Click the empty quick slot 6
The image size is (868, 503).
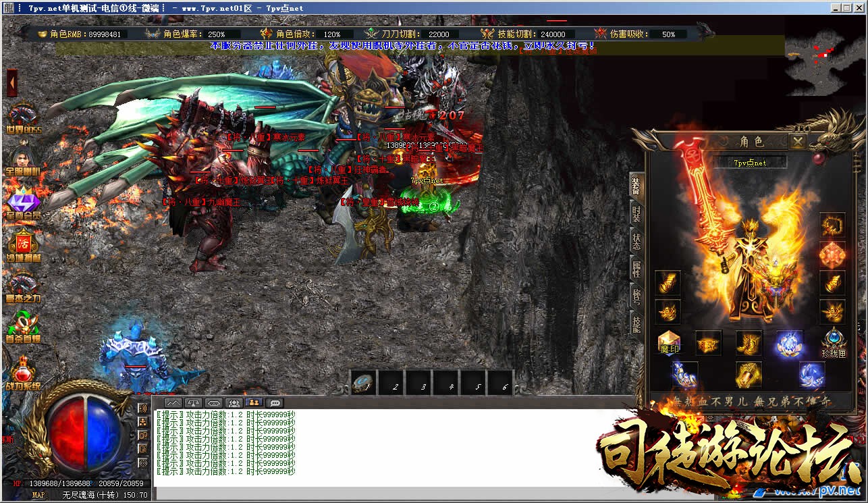pos(501,383)
